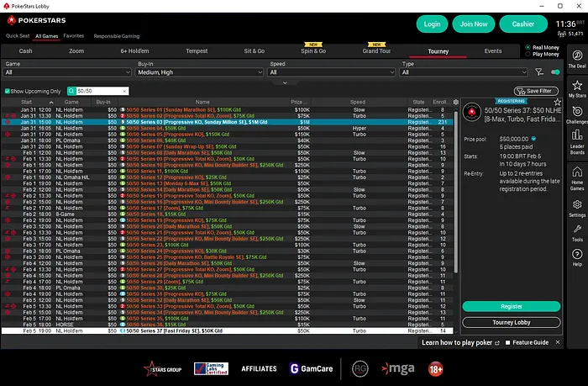Sort by the Speed column header
Image resolution: width=588 pixels, height=386 pixels.
(x=357, y=102)
